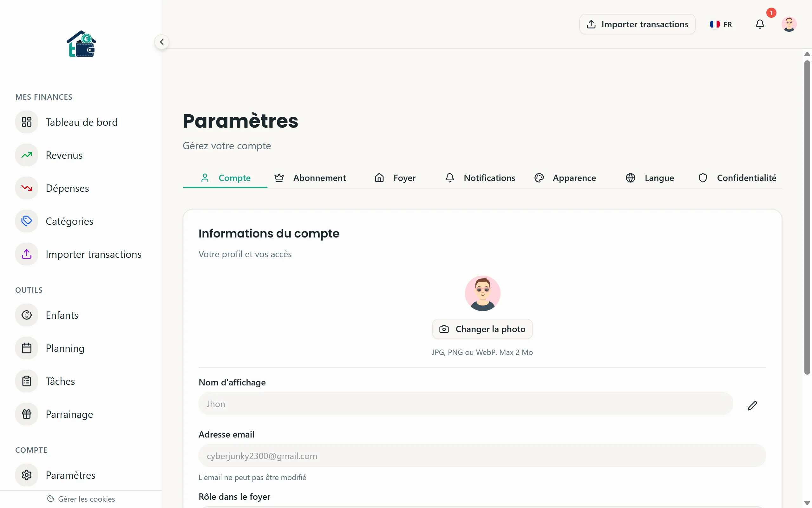Open Planning in the sidebar

pyautogui.click(x=81, y=348)
